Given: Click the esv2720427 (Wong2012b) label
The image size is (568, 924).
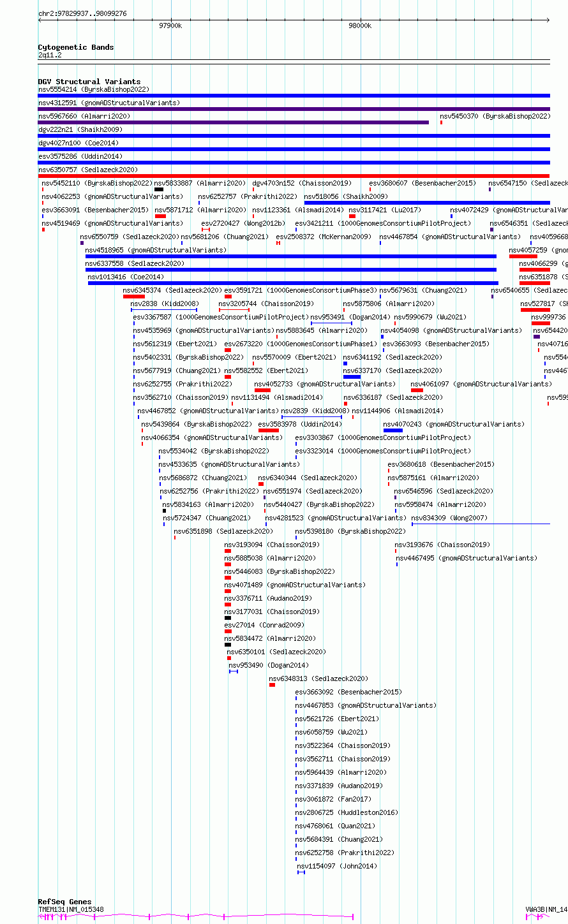Looking at the screenshot, I should coord(243,224).
